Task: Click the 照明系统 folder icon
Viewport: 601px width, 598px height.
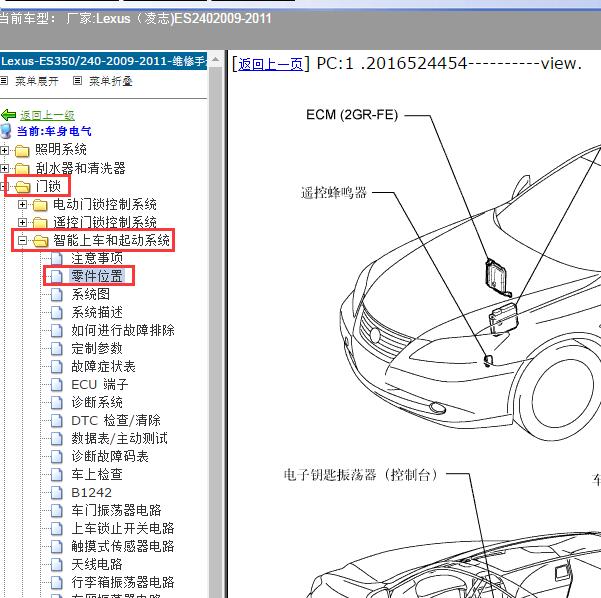Action: click(22, 151)
